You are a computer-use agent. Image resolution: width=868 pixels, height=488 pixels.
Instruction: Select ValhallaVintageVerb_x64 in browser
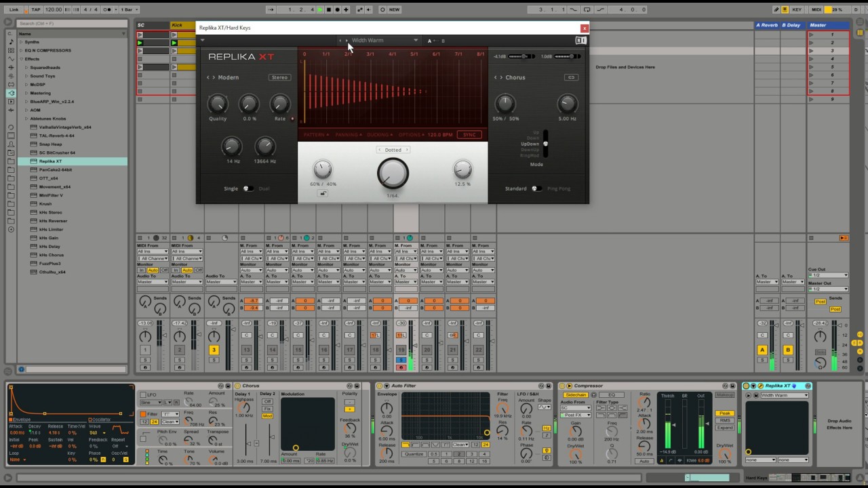[x=65, y=127]
